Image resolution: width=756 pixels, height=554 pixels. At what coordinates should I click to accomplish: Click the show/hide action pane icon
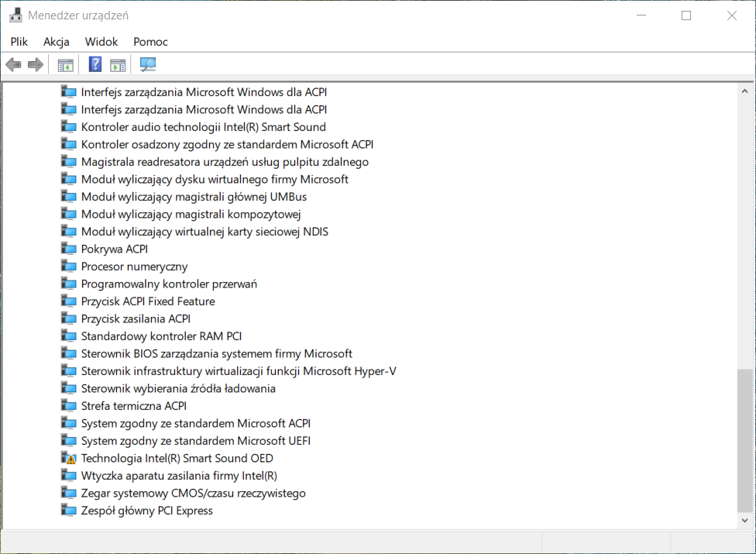(x=118, y=64)
